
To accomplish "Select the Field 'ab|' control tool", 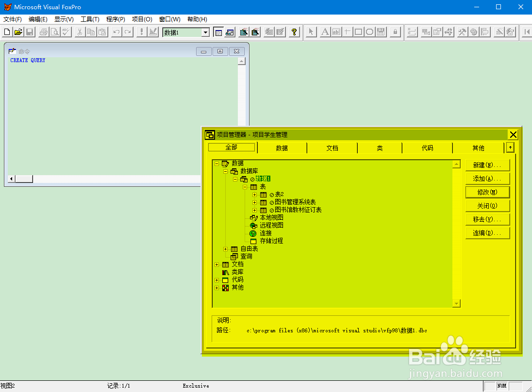I will (336, 32).
